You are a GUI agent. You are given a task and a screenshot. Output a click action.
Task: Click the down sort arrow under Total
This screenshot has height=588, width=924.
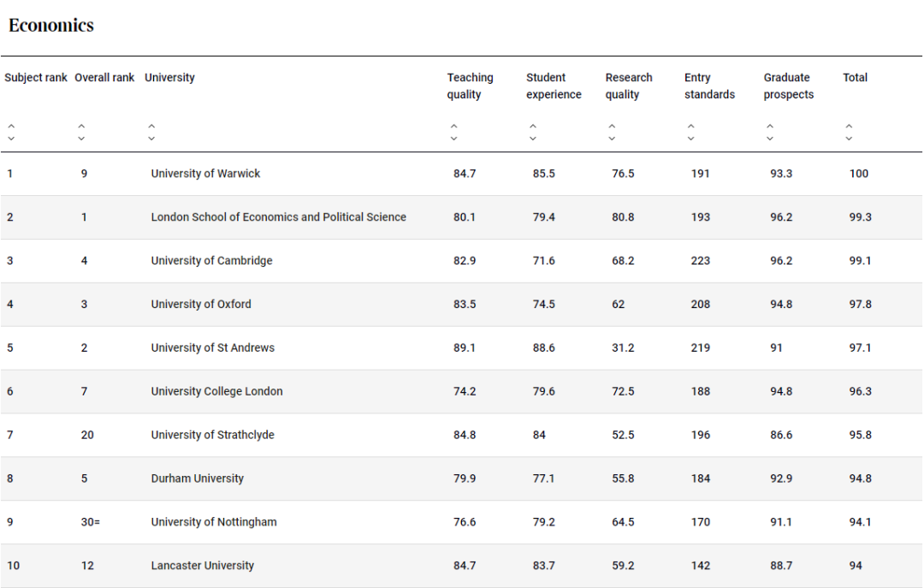pyautogui.click(x=849, y=138)
